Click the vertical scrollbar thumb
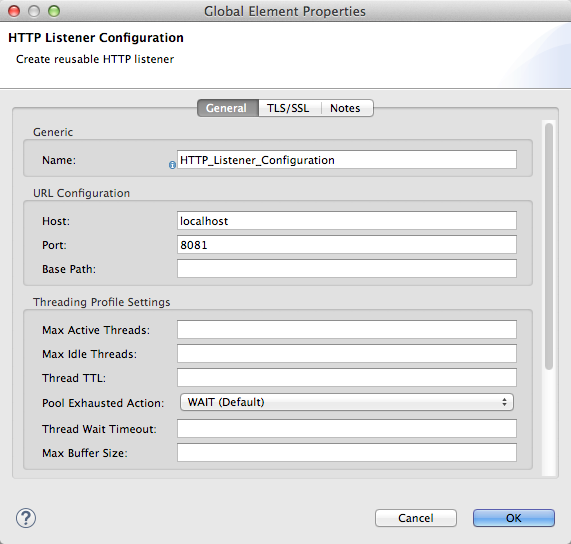Screen dimensions: 571x544 549,247
